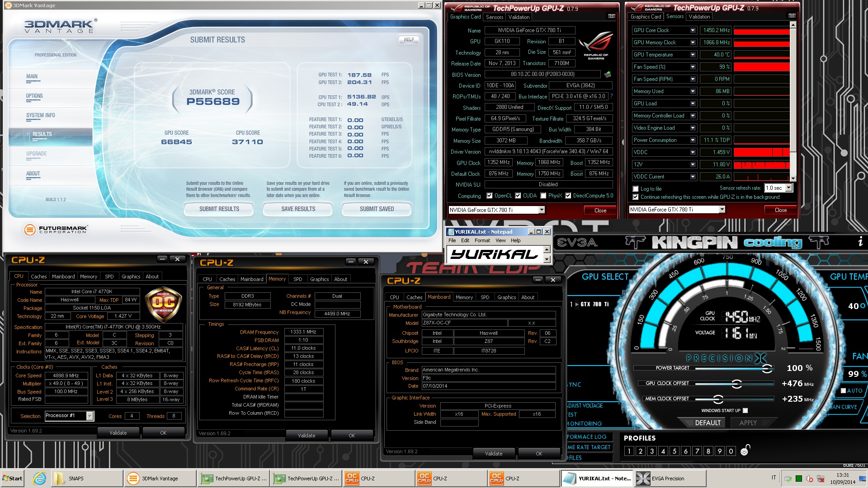Click the HELP button in 3DMark Vantage
The image size is (868, 488).
[409, 39]
